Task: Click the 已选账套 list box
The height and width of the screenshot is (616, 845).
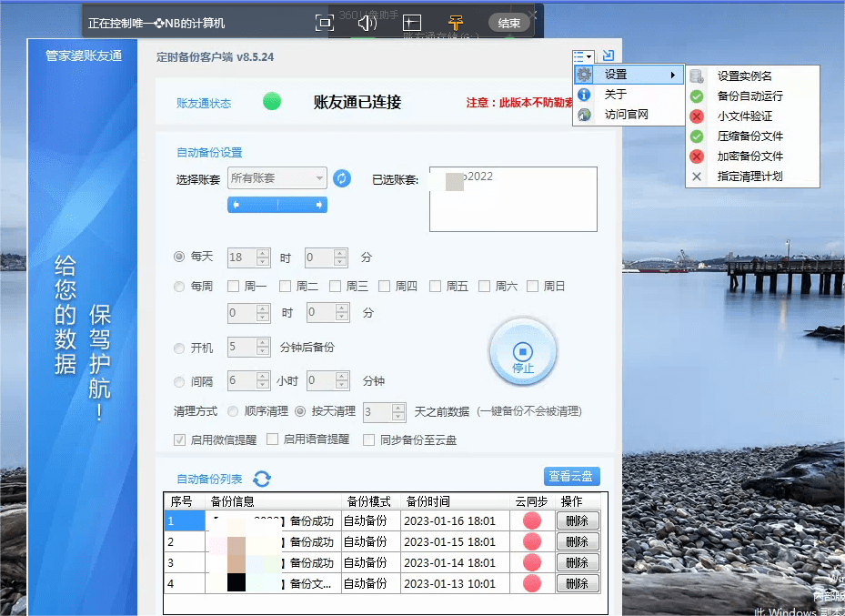Action: coord(513,199)
